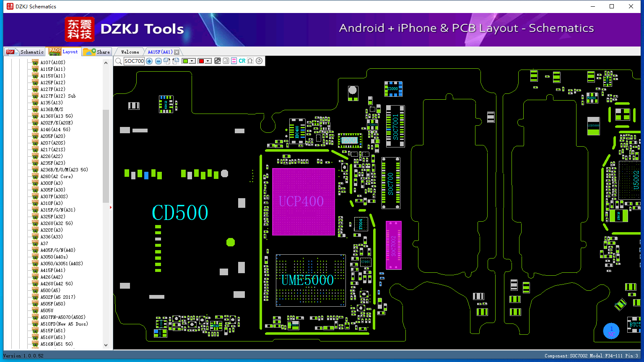Click the pink stacked-bars toolbar icon
644x362 pixels.
(234, 61)
